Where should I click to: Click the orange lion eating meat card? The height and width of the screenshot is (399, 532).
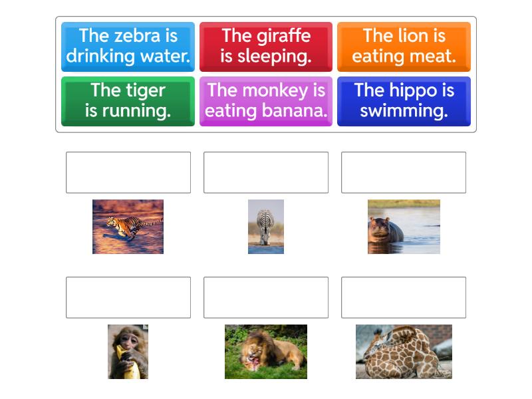coord(404,47)
